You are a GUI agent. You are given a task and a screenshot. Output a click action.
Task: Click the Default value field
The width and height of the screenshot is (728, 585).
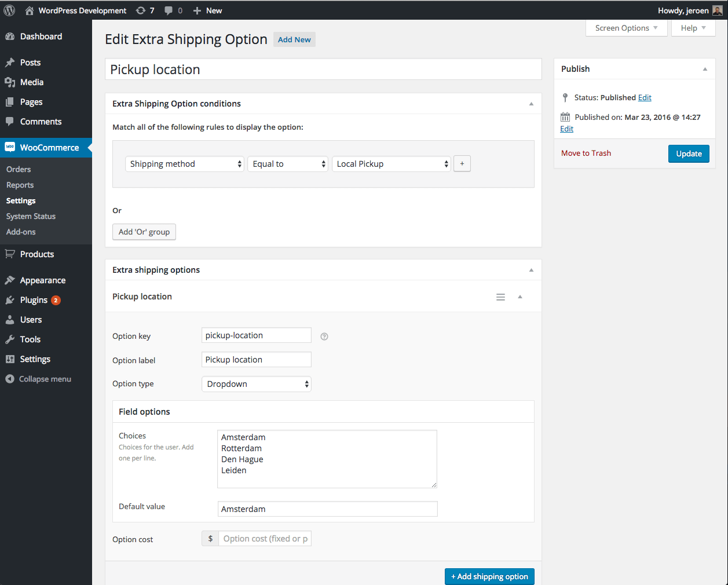[327, 509]
